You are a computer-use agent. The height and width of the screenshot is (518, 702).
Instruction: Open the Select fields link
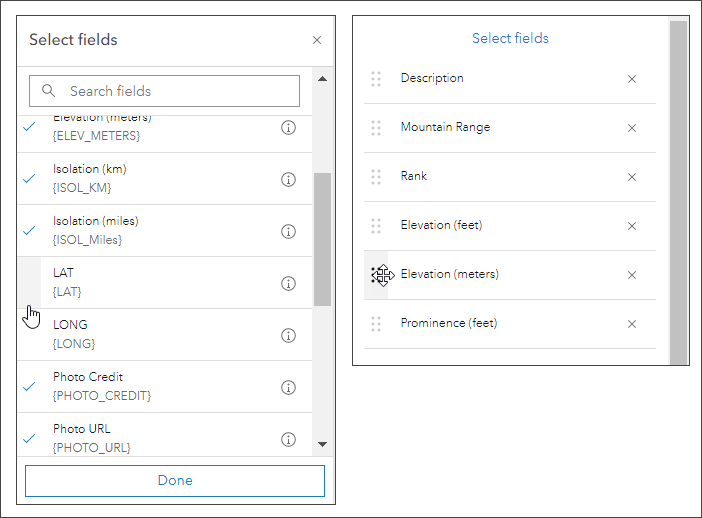click(510, 38)
